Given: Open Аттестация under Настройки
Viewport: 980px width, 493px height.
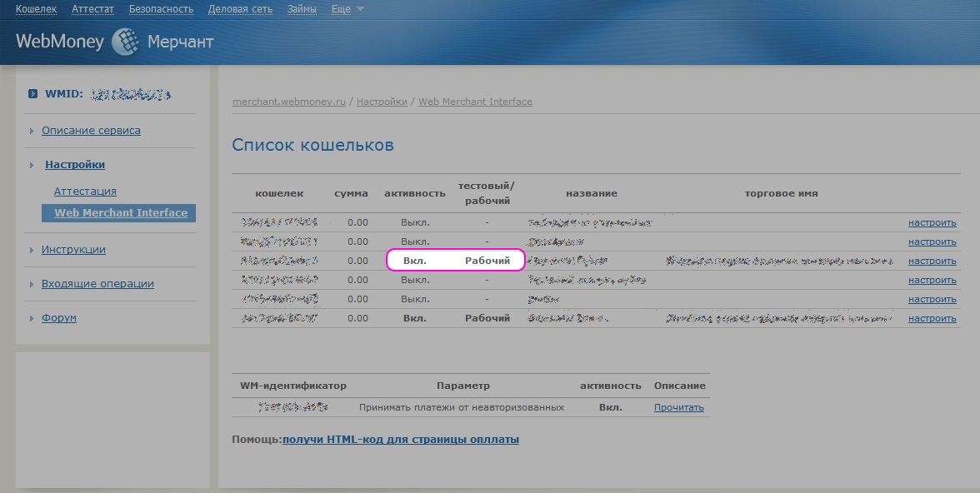Looking at the screenshot, I should pyautogui.click(x=85, y=192).
